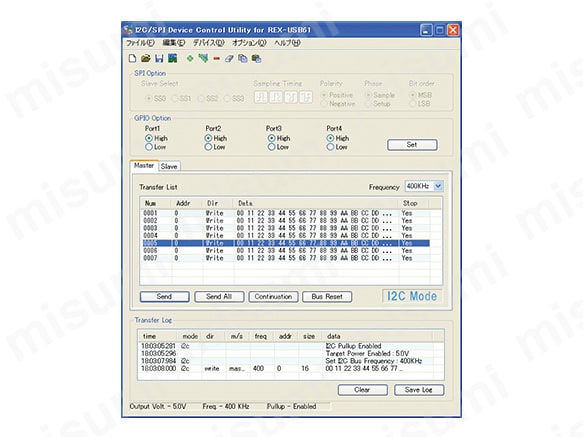Click the Bus Reset button
The width and height of the screenshot is (583, 437).
point(327,296)
